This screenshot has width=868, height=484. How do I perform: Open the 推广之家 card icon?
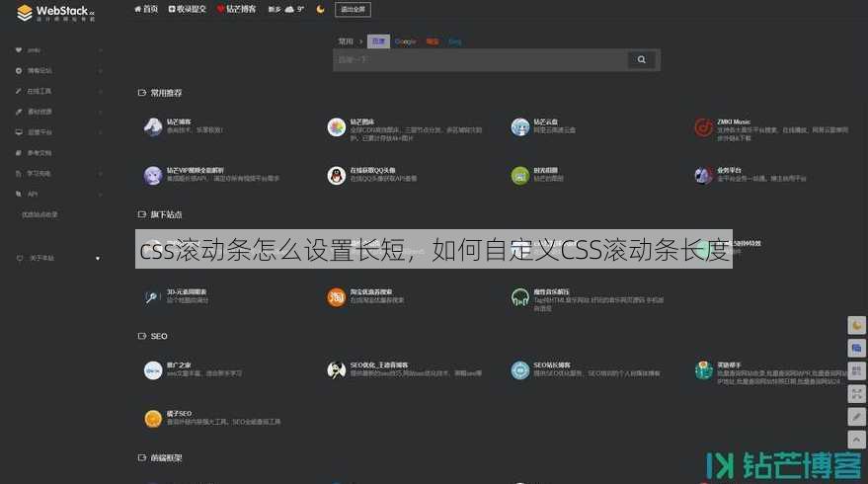coord(153,370)
